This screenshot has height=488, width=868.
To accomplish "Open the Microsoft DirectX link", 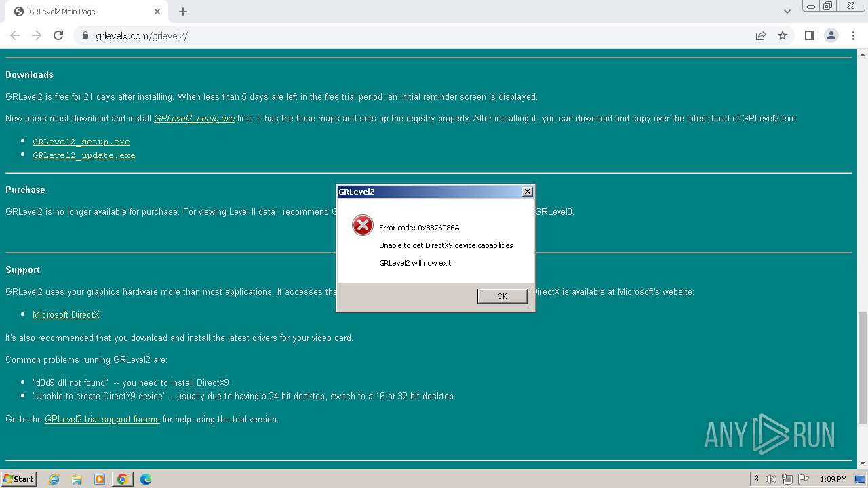I will [x=66, y=315].
